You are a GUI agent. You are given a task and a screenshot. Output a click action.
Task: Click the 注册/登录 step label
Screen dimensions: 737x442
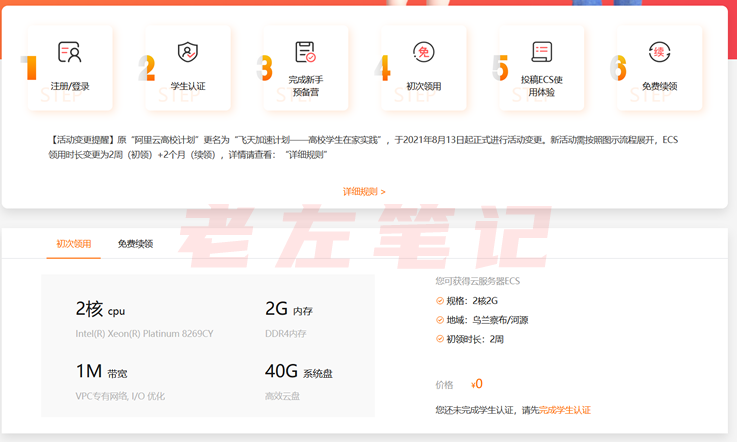(x=70, y=86)
